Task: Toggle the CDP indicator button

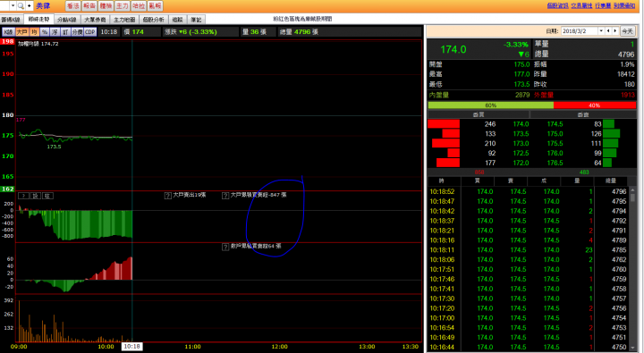Action: pyautogui.click(x=90, y=31)
